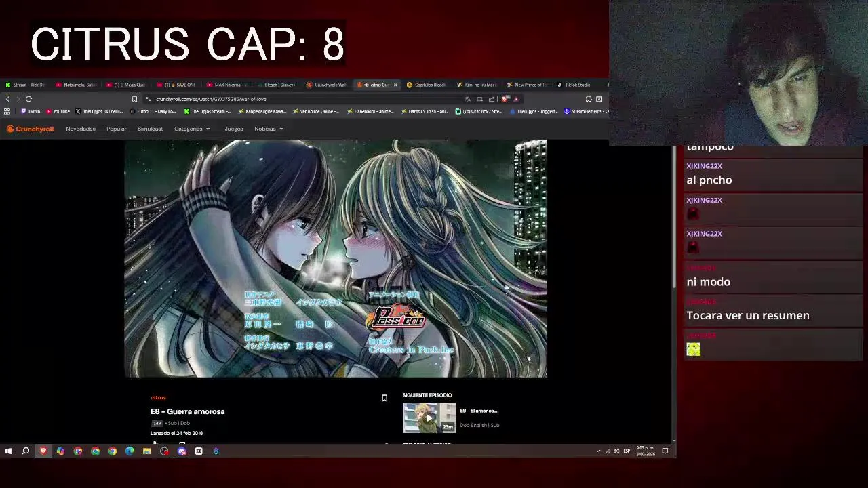
Task: Reload the Crunchyroll page
Action: pos(28,99)
